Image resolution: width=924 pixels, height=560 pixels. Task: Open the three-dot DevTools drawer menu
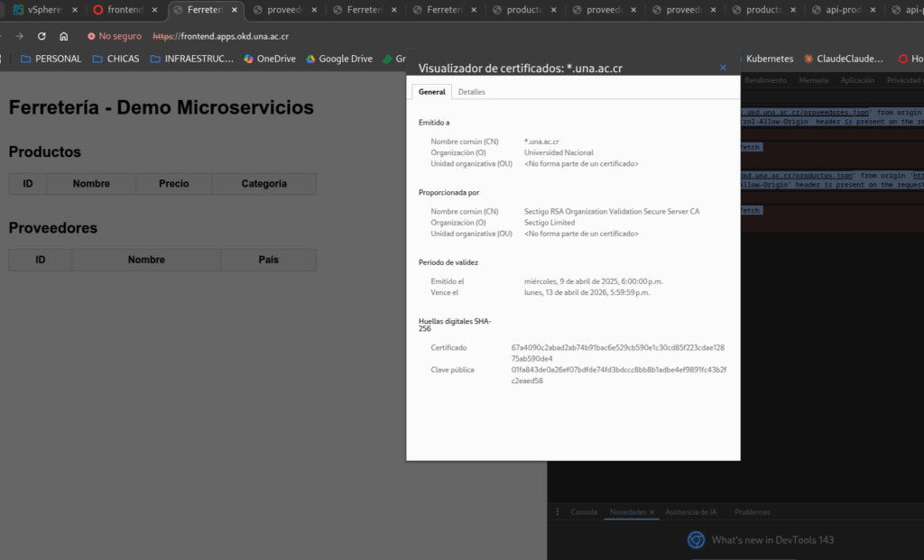tap(557, 512)
